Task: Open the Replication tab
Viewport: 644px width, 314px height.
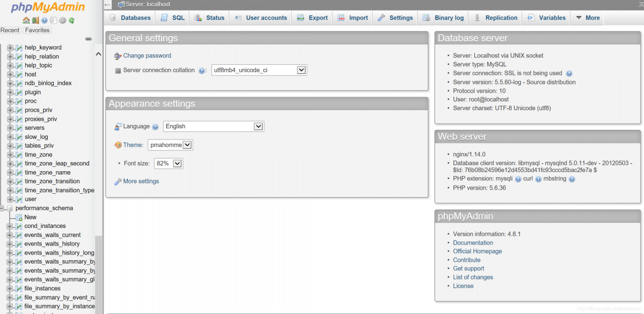Action: pos(496,18)
